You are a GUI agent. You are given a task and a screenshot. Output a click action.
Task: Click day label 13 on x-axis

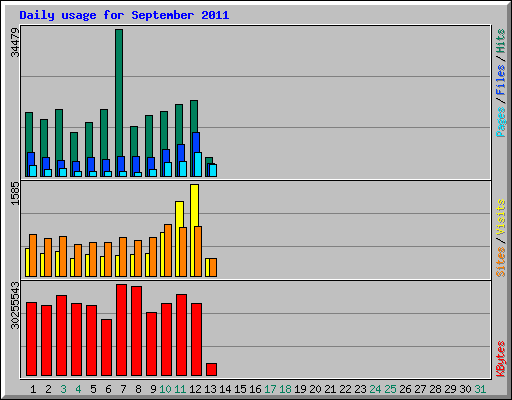click(210, 389)
